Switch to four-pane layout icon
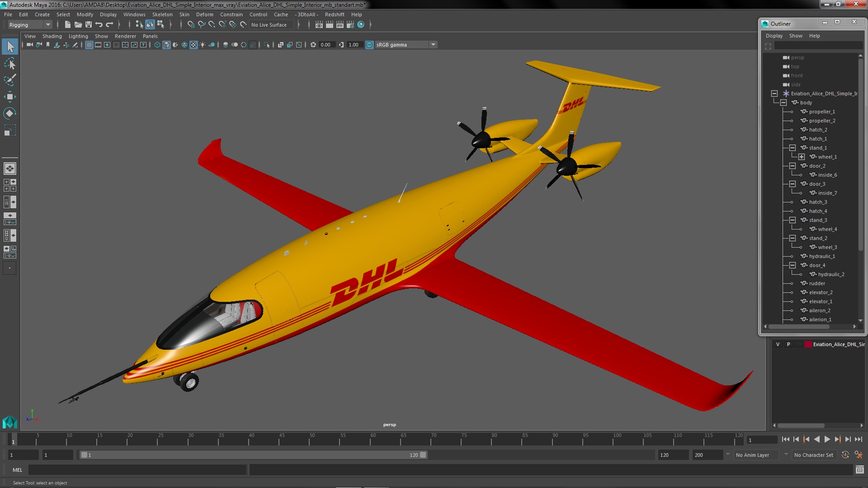Screen dimensions: 868x488 (x=10, y=185)
